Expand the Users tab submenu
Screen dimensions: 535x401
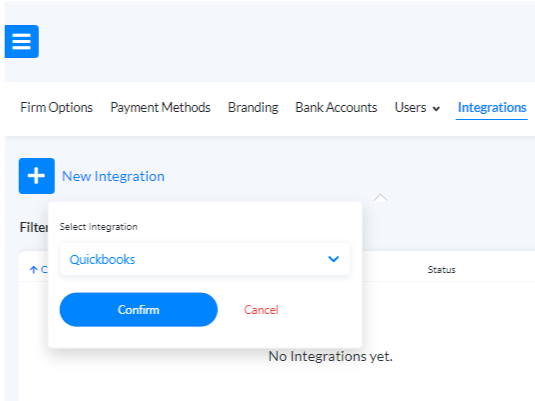(x=417, y=108)
